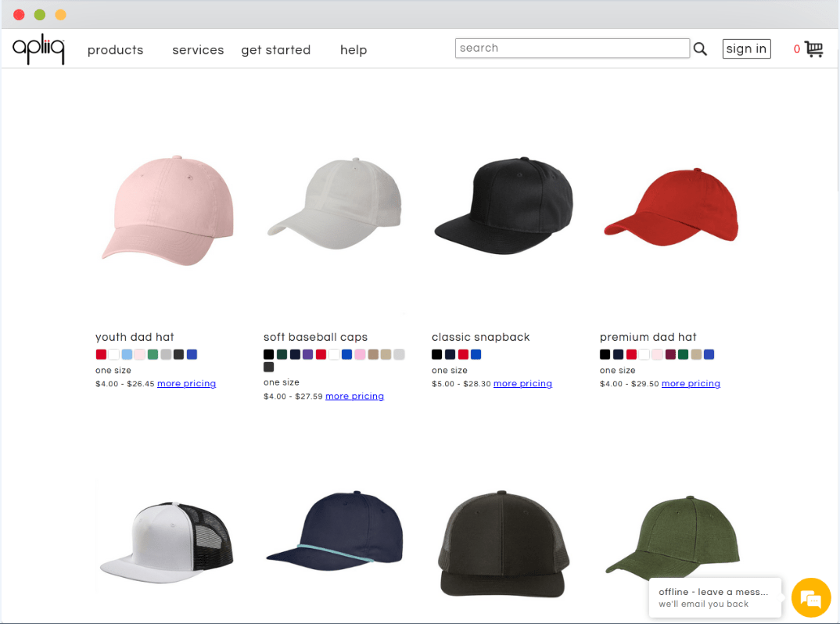Click the pink youth dad hat image
Screen dimensions: 840x624
[x=167, y=210]
